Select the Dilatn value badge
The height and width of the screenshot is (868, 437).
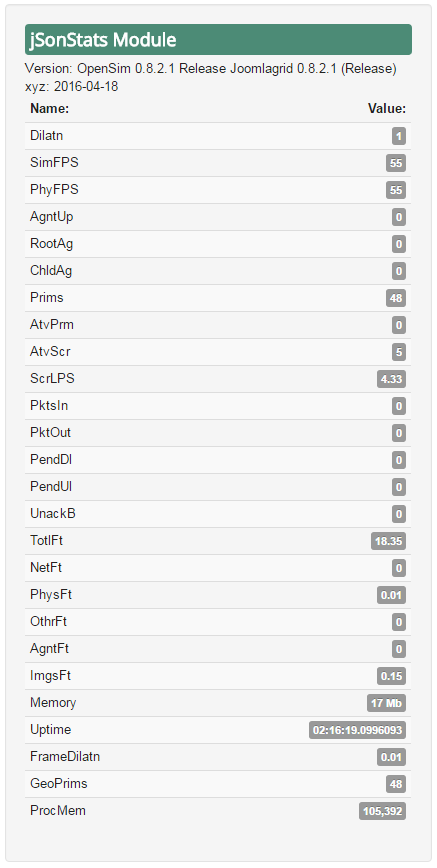(x=399, y=136)
